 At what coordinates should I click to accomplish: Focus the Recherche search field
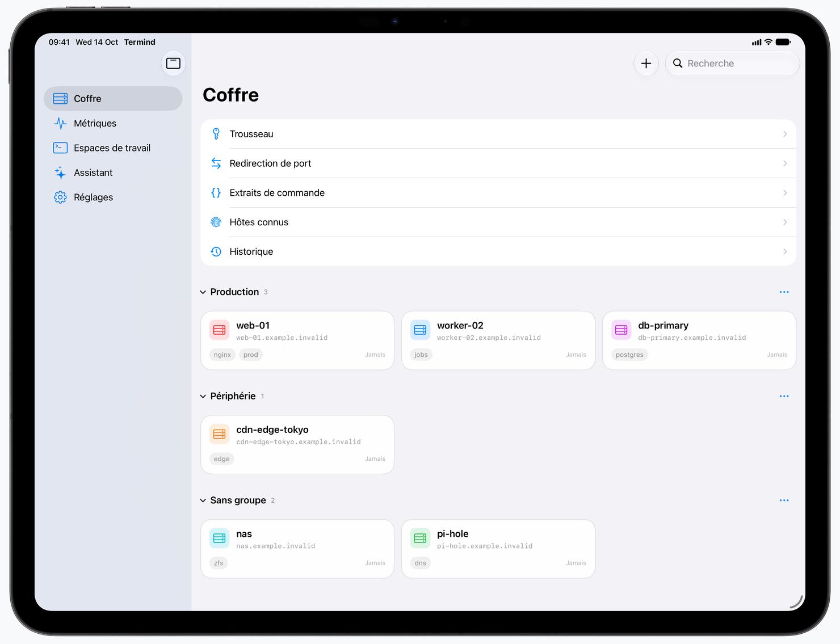pyautogui.click(x=732, y=64)
